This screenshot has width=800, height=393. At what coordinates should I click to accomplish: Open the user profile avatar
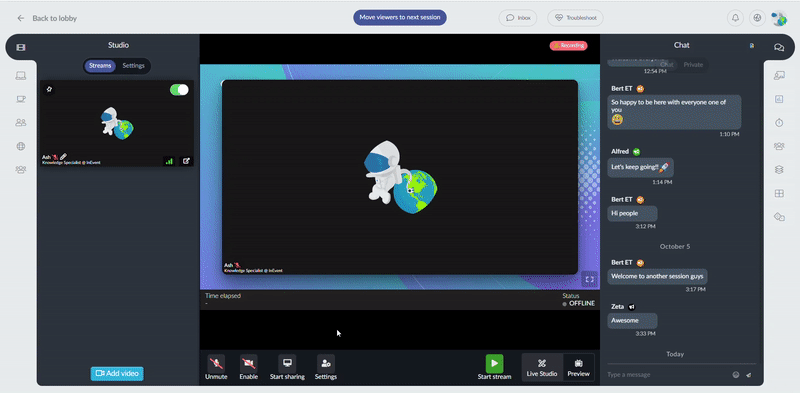point(779,19)
